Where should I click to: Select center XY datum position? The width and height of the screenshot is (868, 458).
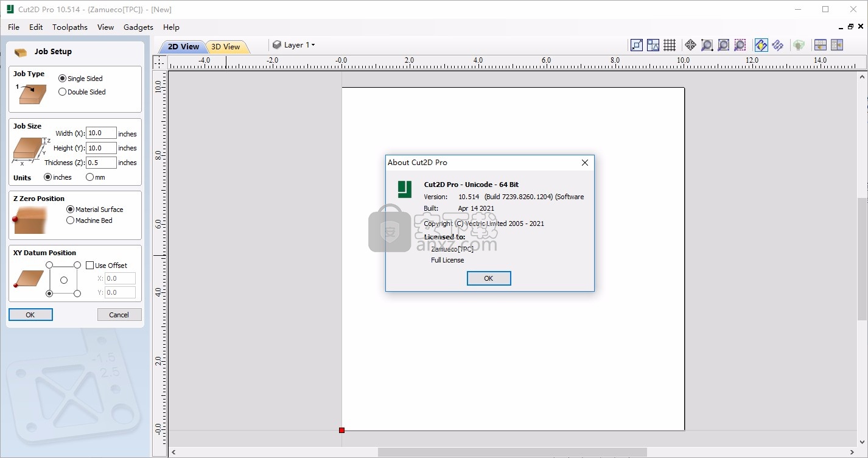64,280
